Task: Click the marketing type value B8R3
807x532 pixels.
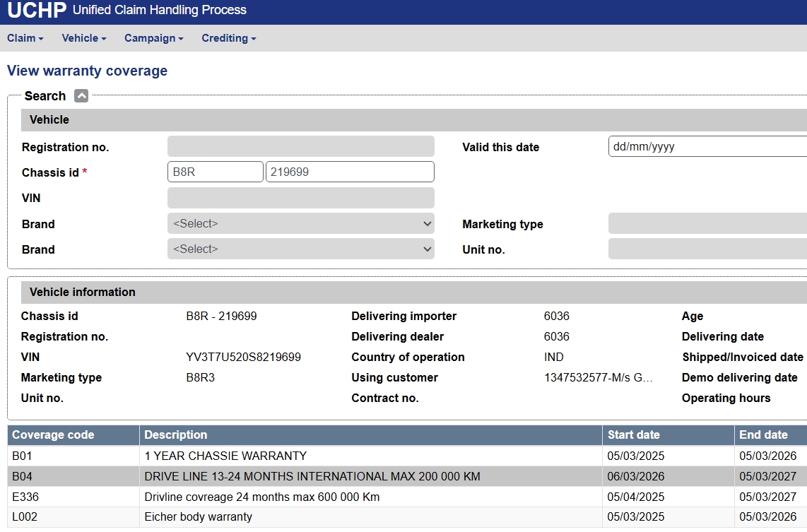Action: [x=200, y=378]
